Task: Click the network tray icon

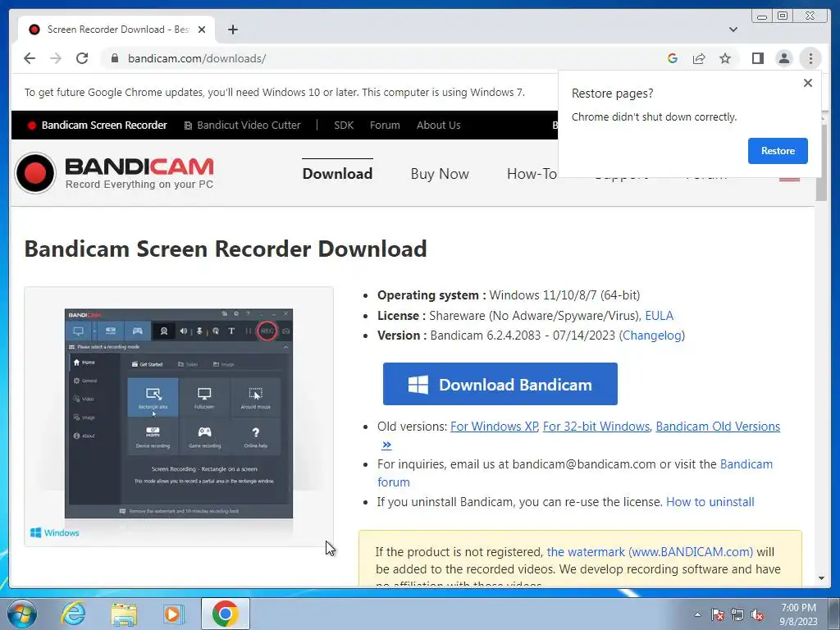Action: tap(737, 614)
